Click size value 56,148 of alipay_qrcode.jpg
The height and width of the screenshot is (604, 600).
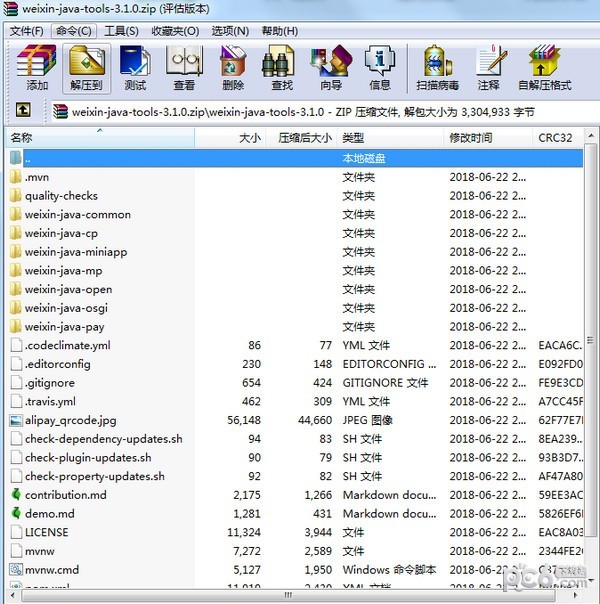pos(244,420)
